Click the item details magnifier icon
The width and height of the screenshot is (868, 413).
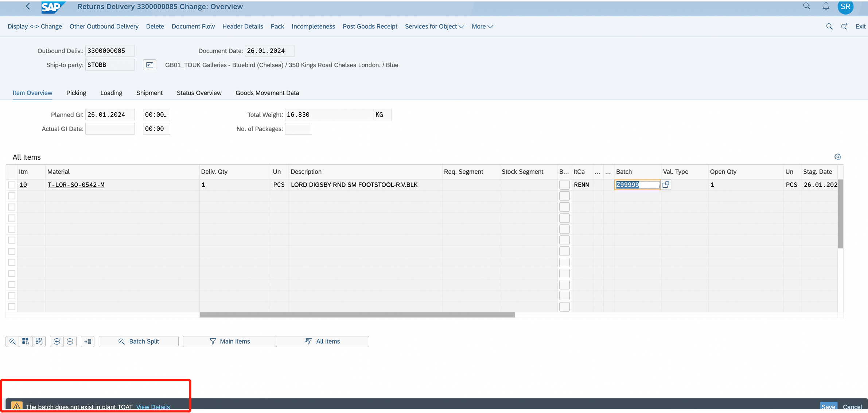coord(12,342)
